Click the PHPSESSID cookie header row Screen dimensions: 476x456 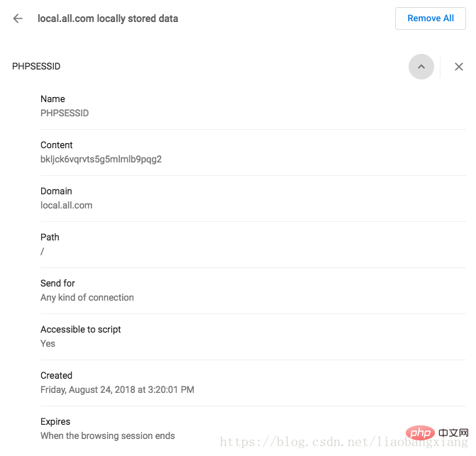[x=37, y=67]
